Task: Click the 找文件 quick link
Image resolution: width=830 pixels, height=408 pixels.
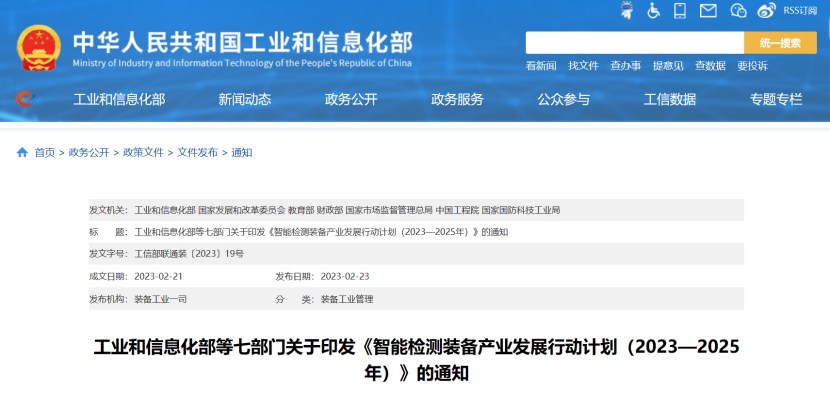Action: [x=583, y=66]
